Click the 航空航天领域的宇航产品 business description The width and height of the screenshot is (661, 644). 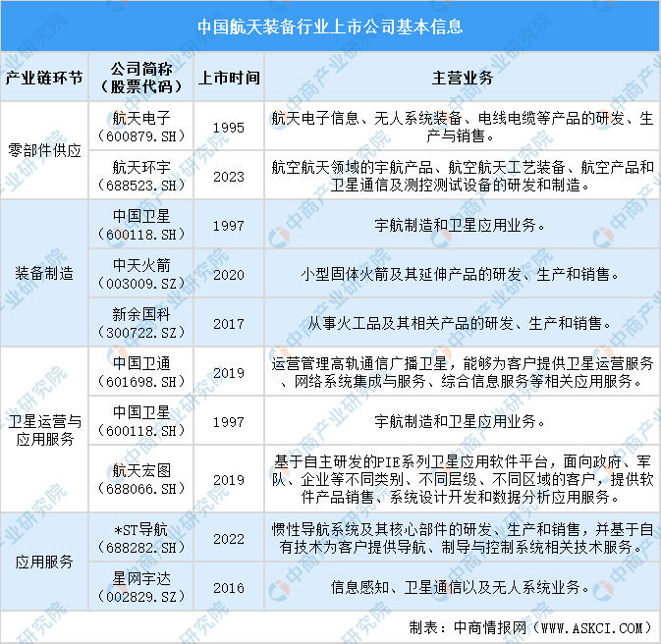463,176
